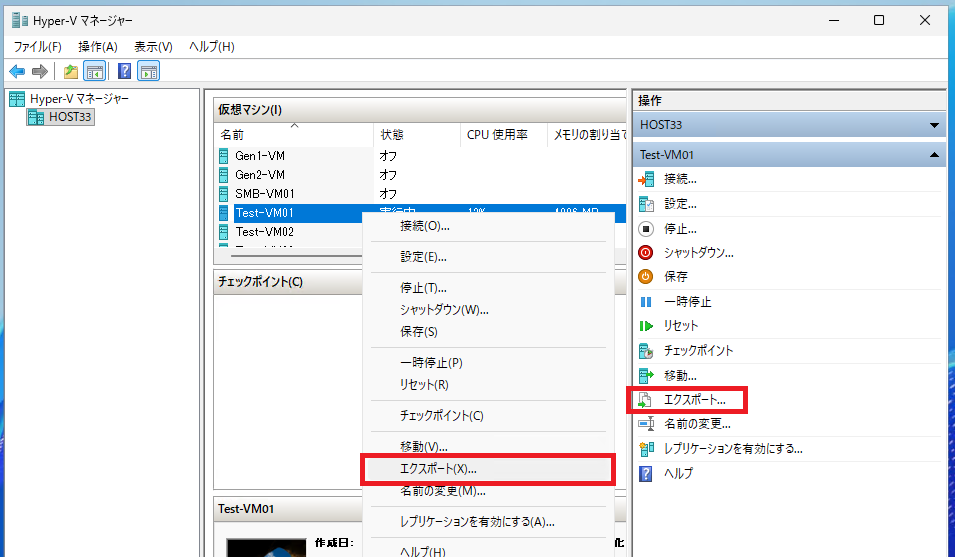
Task: Click the Gen2-VM virtual machine icon
Action: point(224,175)
